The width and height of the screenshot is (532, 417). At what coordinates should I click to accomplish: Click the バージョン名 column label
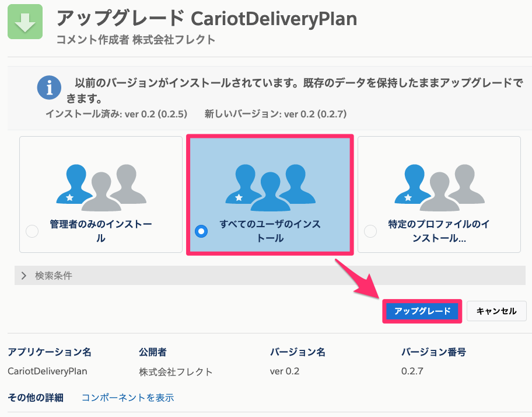pyautogui.click(x=297, y=352)
